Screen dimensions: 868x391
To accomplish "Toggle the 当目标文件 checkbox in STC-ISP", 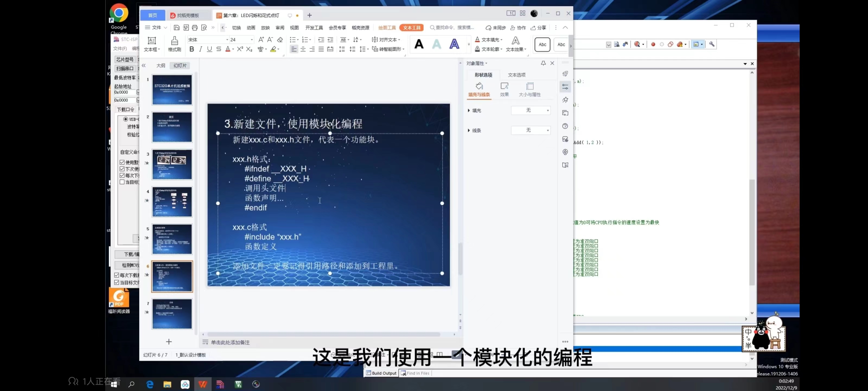I will coord(117,282).
